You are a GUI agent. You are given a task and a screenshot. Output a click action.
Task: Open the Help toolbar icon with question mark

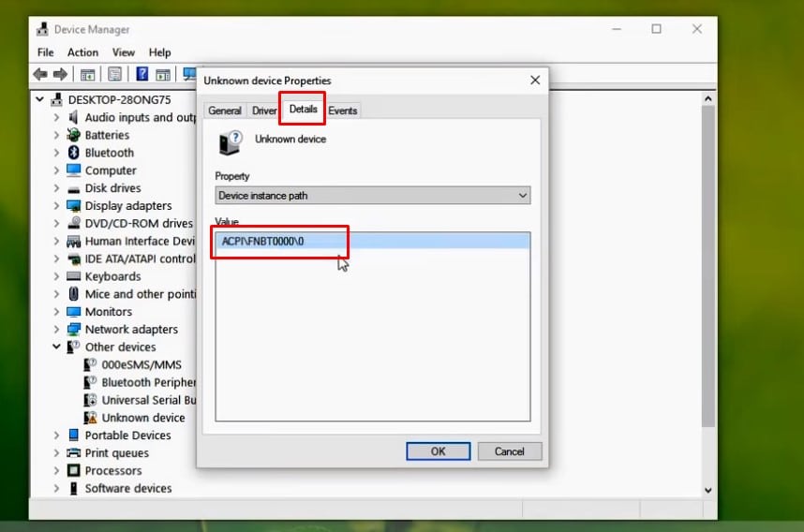(x=142, y=74)
